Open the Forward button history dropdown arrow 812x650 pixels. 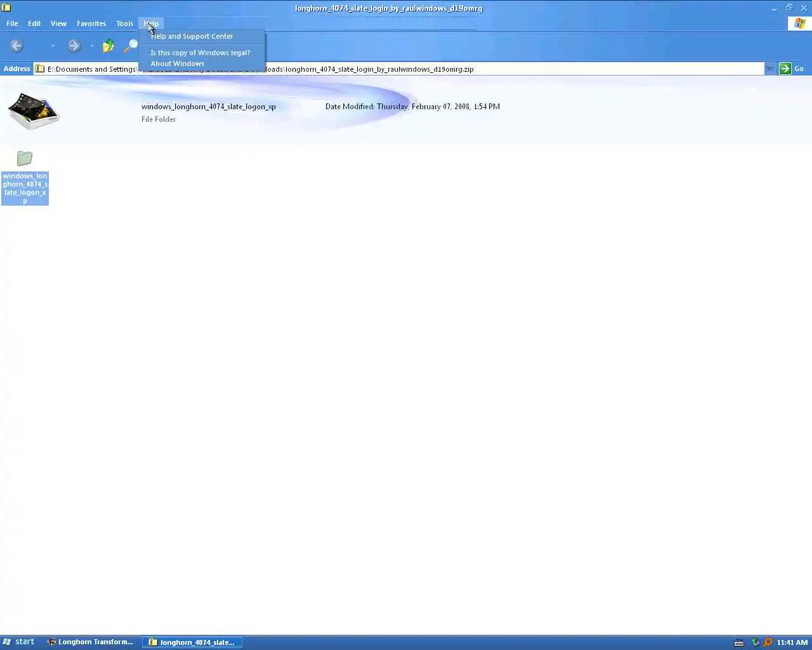coord(92,46)
